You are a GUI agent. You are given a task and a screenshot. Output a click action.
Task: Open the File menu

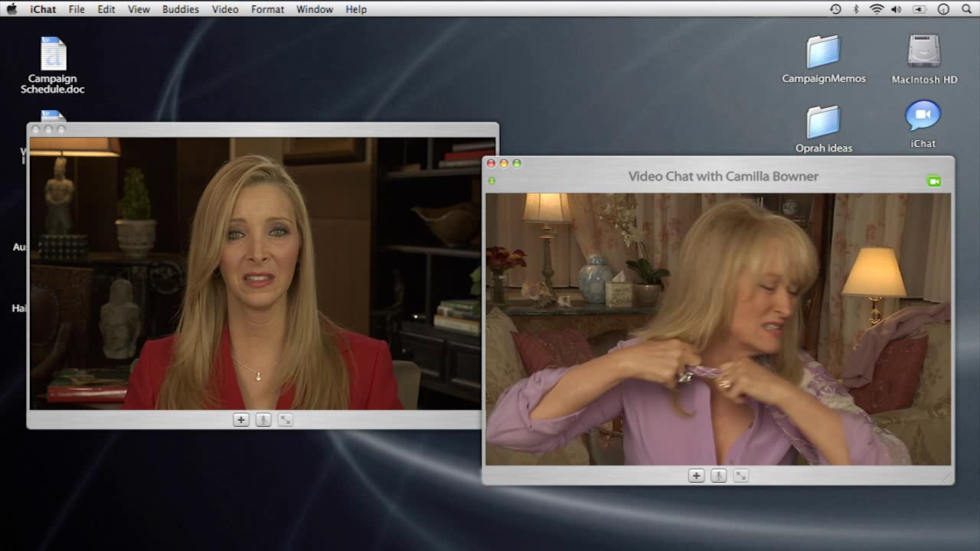pyautogui.click(x=77, y=9)
